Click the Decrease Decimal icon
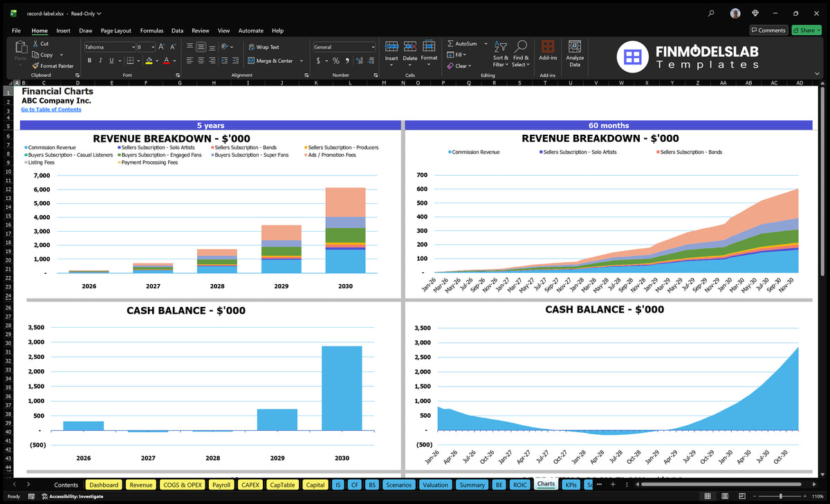Screen dimensions: 830x504 (371, 61)
